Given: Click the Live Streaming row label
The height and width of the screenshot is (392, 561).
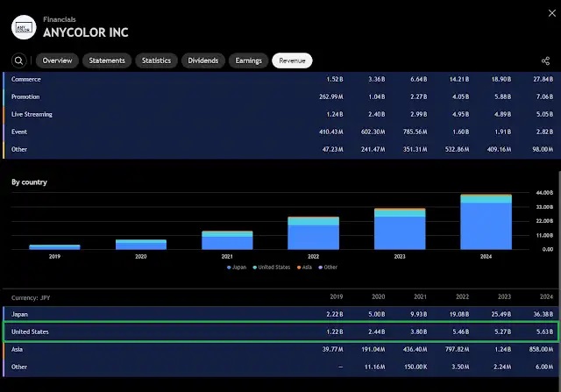Looking at the screenshot, I should coord(32,114).
